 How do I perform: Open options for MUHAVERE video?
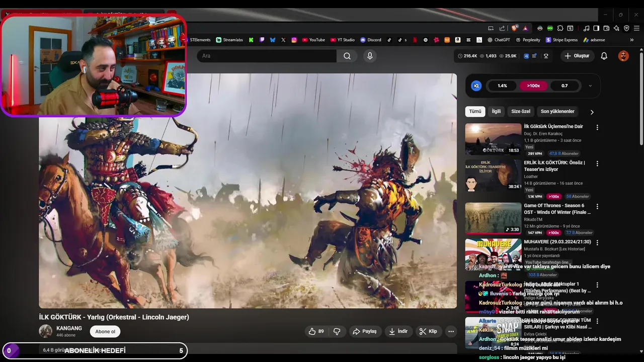coord(597,242)
